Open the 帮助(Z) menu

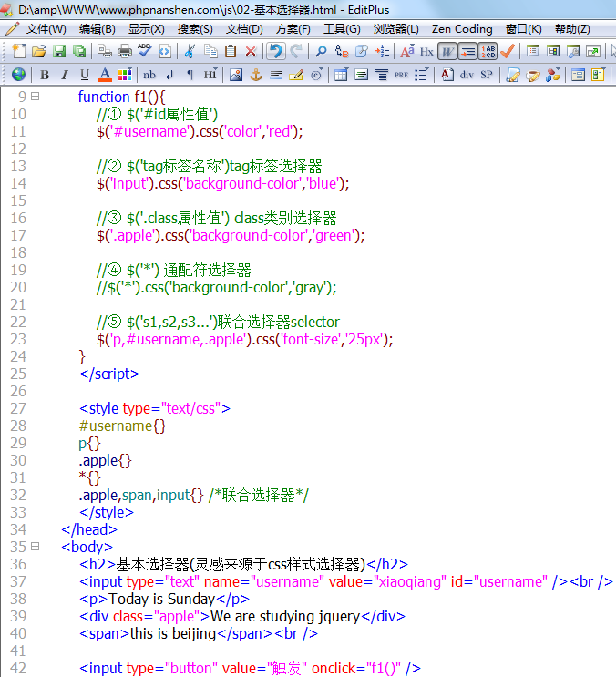pos(572,29)
